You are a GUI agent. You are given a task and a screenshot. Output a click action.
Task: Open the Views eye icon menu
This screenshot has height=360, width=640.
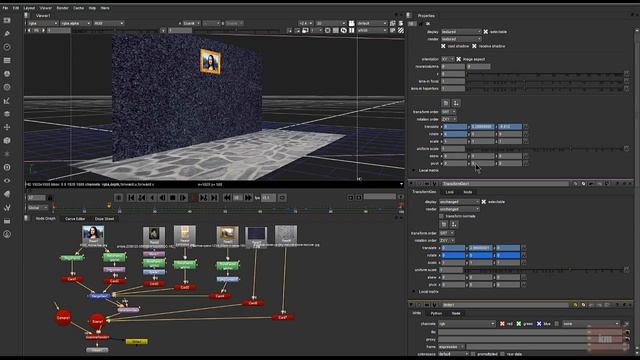(7, 180)
